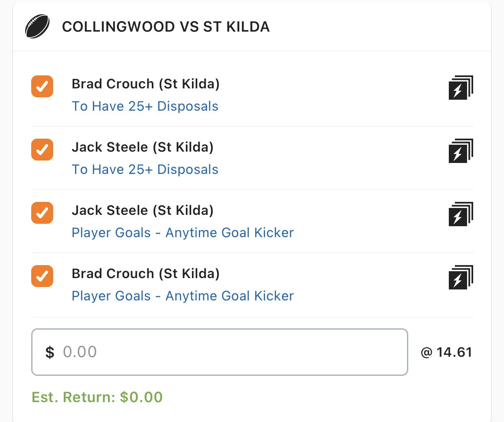This screenshot has height=422, width=504.
Task: Click the lightning stack icon for Jack Steele disposals
Action: click(x=461, y=150)
